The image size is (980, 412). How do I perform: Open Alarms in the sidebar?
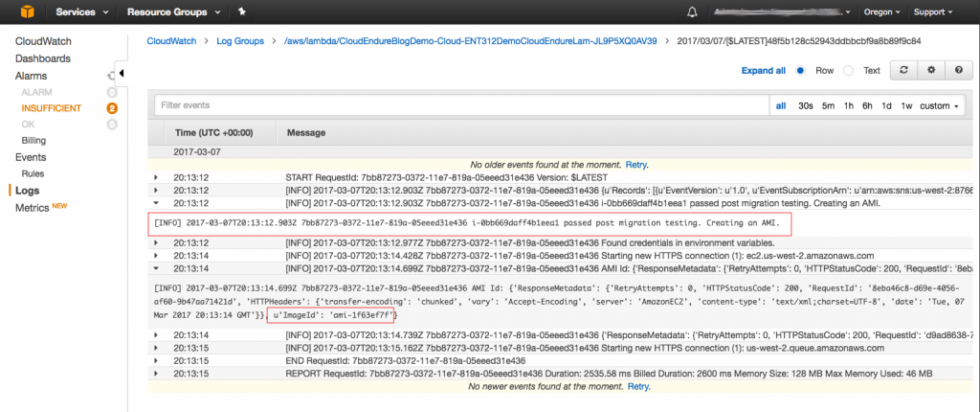pyautogui.click(x=32, y=76)
